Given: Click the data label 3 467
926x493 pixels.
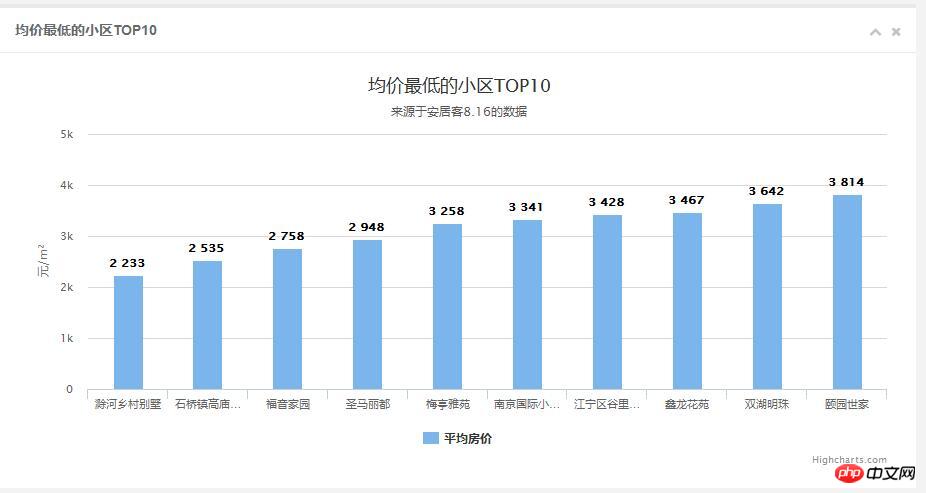Looking at the screenshot, I should [686, 201].
